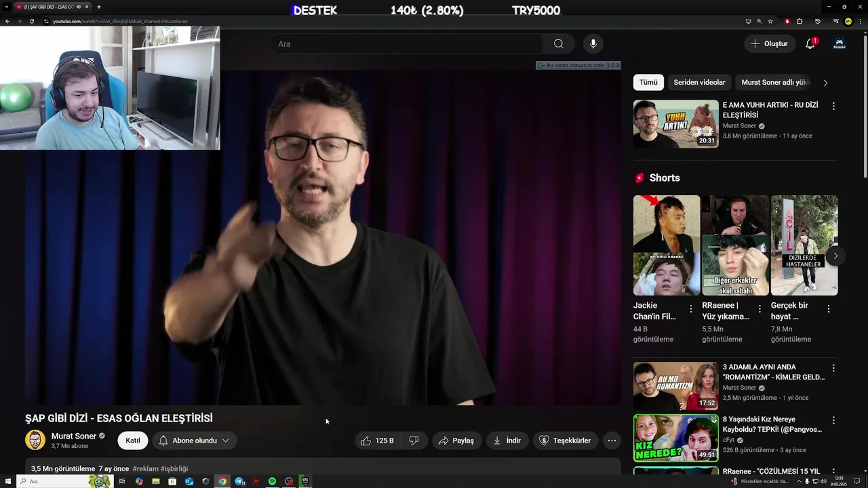Open DIZILERDE HASTANELER short thumbnail
The height and width of the screenshot is (488, 868).
[x=804, y=245]
